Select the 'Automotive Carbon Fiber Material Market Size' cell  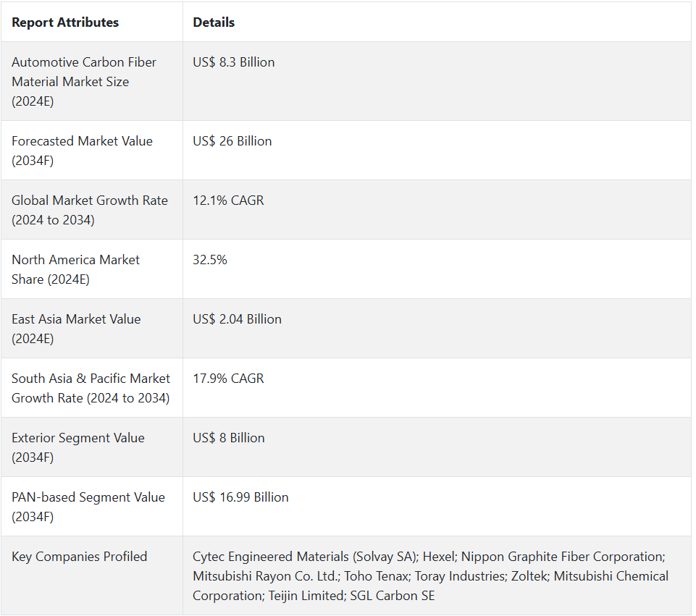(x=84, y=82)
